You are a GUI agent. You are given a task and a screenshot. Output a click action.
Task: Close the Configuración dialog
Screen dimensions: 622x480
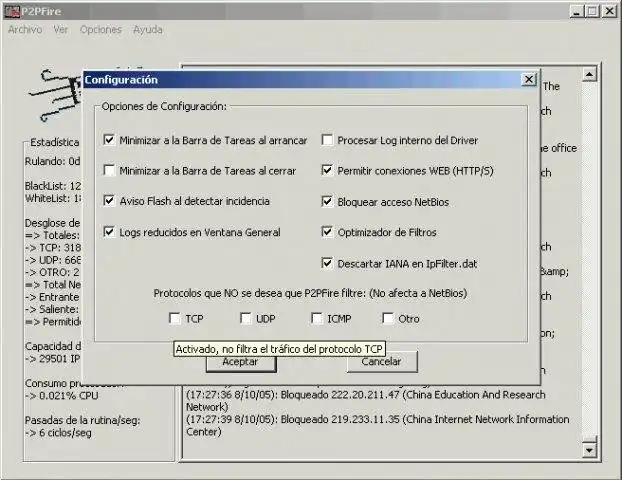point(528,80)
